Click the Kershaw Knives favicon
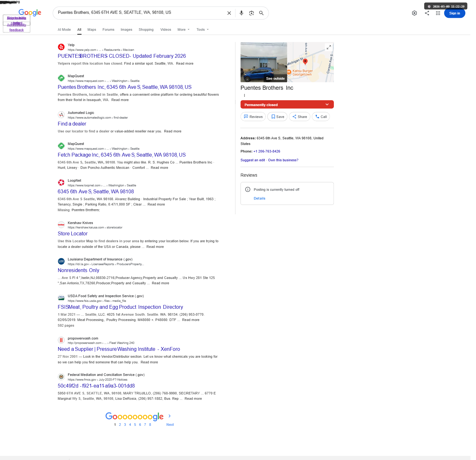 pos(61,225)
